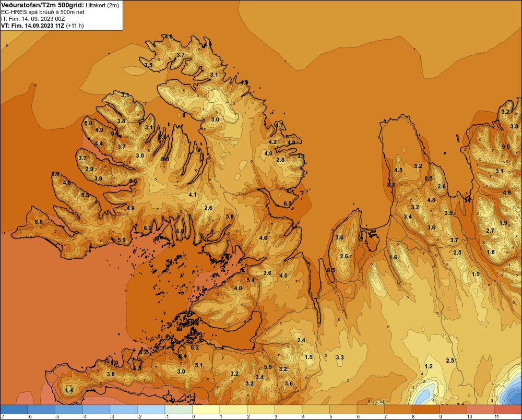Click the 2.7 temperature value
Screen dimensions: 522x420
[x=490, y=231]
